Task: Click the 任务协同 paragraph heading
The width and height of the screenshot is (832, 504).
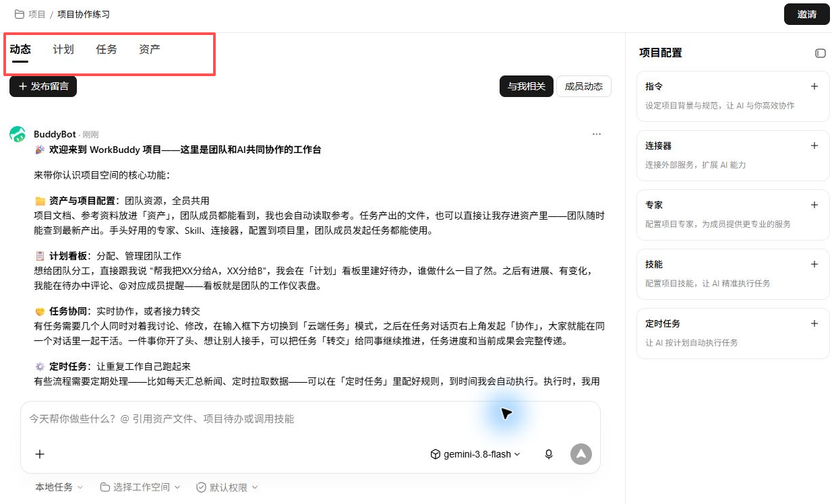Action: (x=69, y=311)
